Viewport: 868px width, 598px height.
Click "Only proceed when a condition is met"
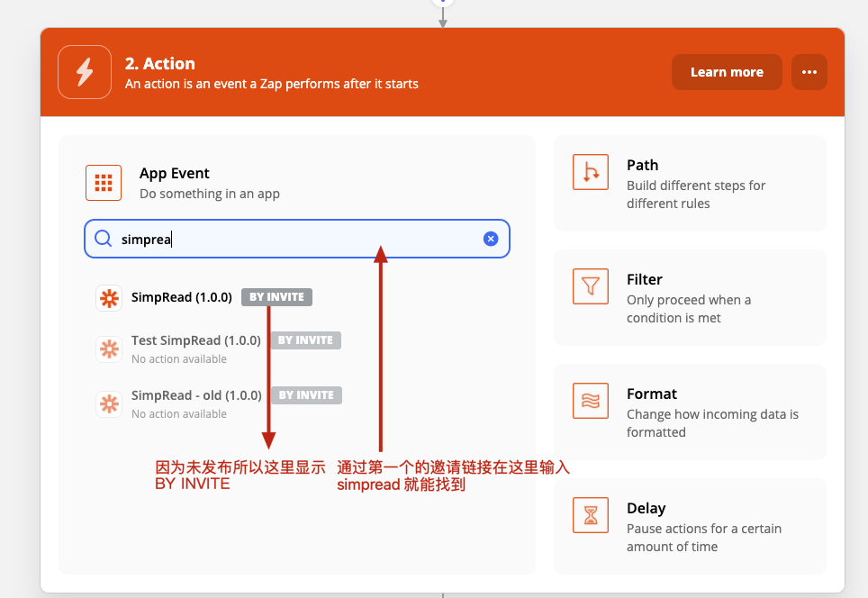click(x=689, y=308)
